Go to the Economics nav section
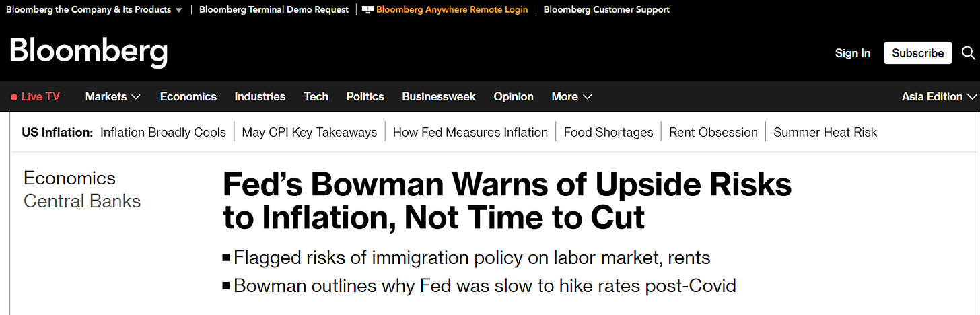980x315 pixels. pos(188,97)
